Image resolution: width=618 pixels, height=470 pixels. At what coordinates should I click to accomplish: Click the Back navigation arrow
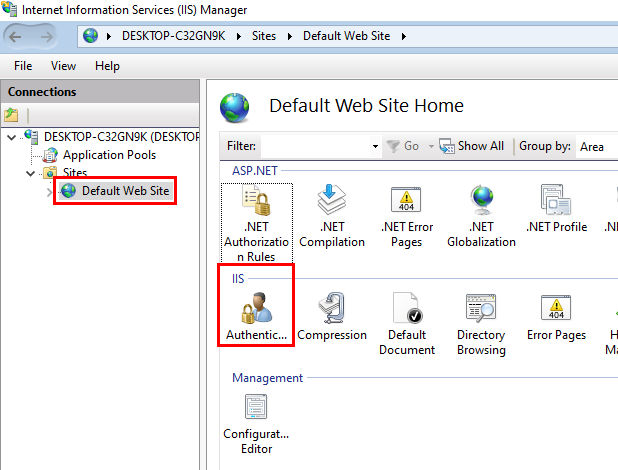point(15,37)
